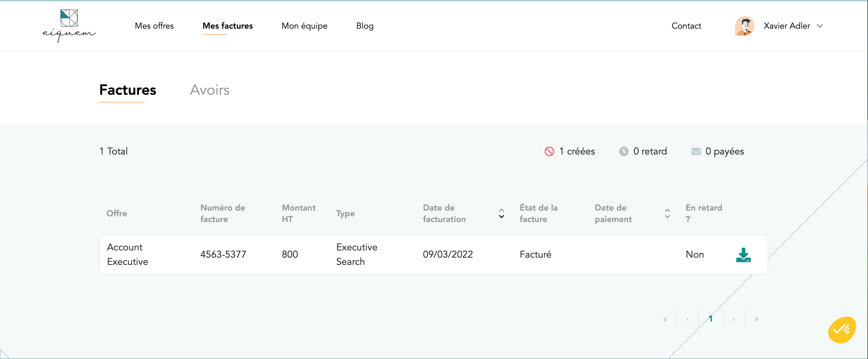The width and height of the screenshot is (868, 359).
Task: Download invoice 4563-5377
Action: point(743,255)
